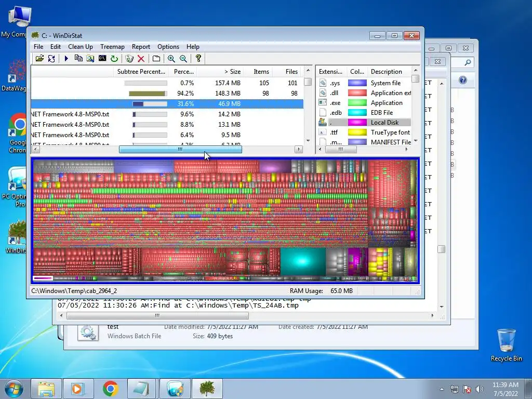This screenshot has height=399, width=532.
Task: Click the test batch file thumbnail
Action: coord(88,332)
